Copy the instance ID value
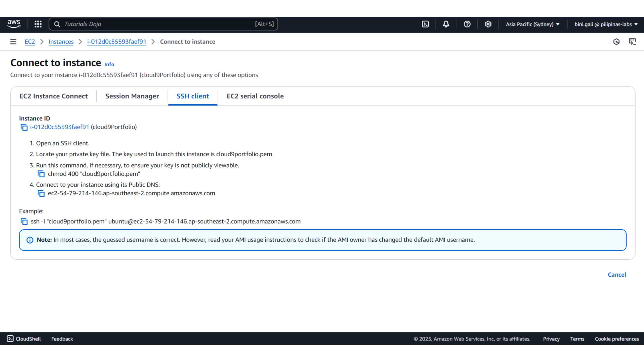The image size is (644, 362). pos(24,127)
